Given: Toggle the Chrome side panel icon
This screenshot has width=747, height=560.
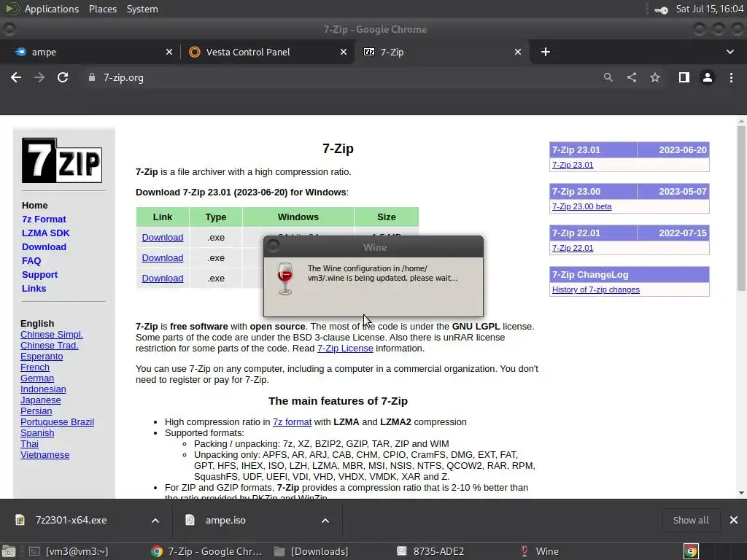Looking at the screenshot, I should 684,77.
